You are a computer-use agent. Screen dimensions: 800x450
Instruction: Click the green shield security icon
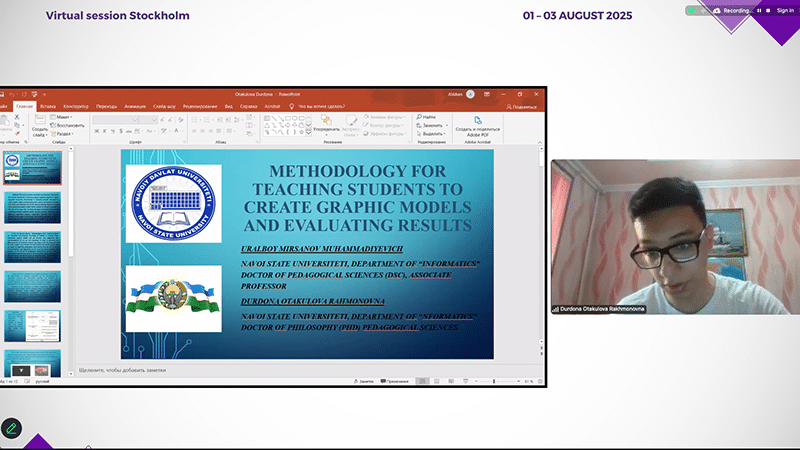[x=692, y=10]
